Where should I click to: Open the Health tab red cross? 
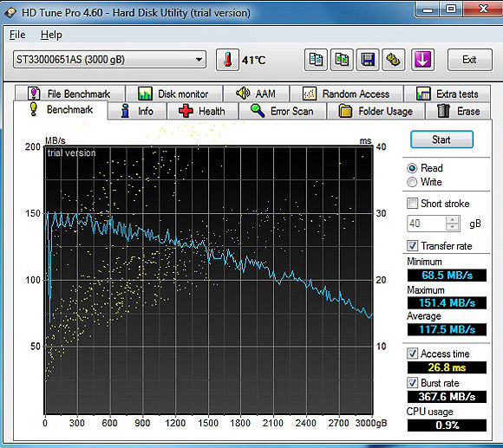click(186, 111)
